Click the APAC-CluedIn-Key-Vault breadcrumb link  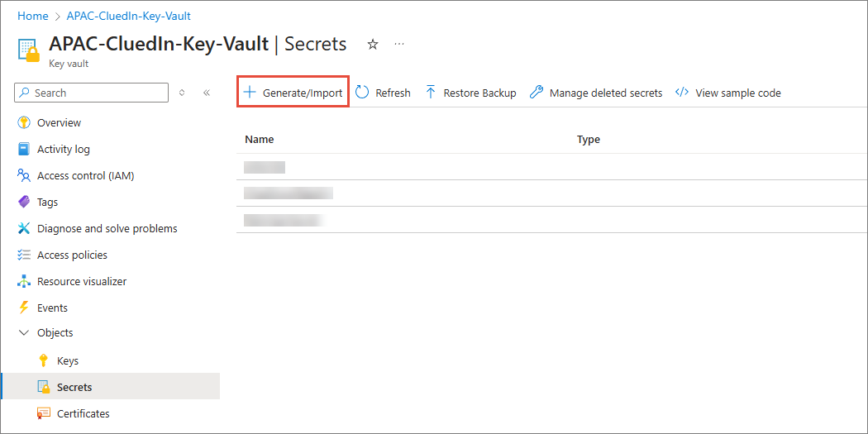(x=128, y=16)
